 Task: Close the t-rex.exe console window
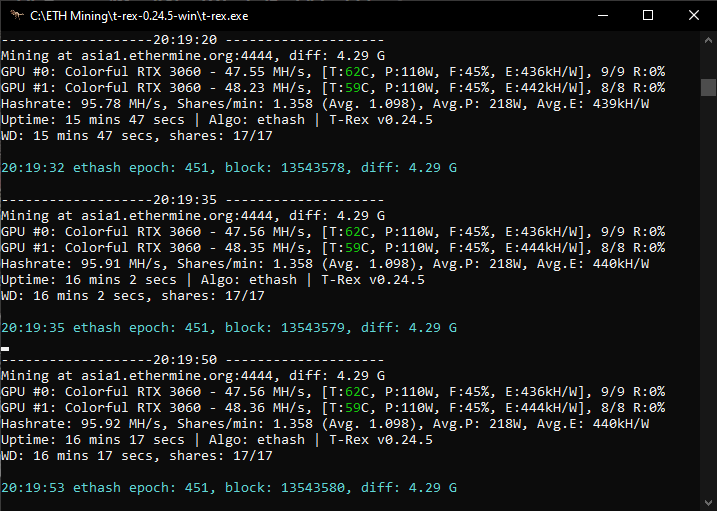click(694, 16)
